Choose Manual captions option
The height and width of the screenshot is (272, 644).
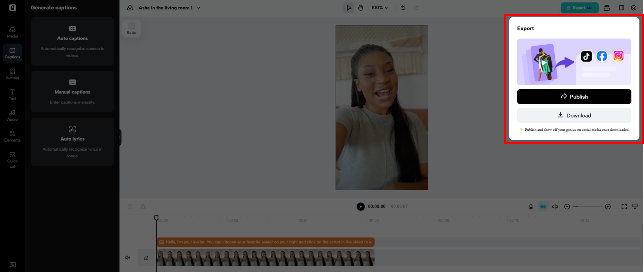point(72,92)
